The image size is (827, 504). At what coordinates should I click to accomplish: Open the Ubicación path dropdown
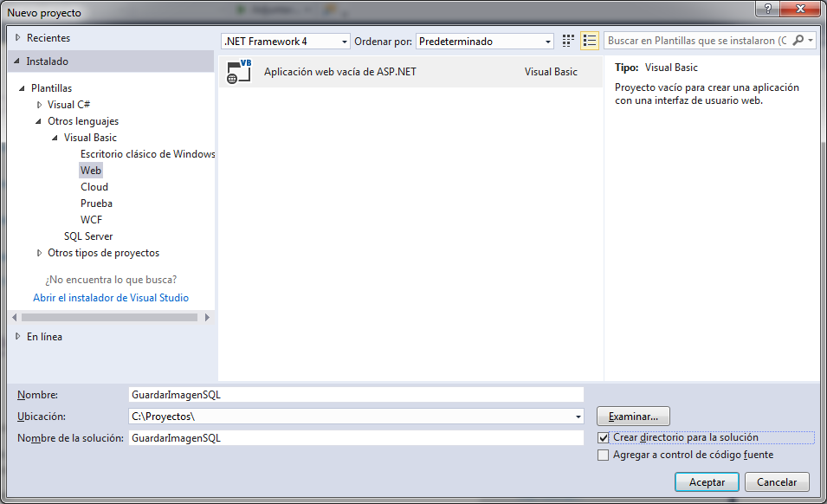pyautogui.click(x=578, y=417)
